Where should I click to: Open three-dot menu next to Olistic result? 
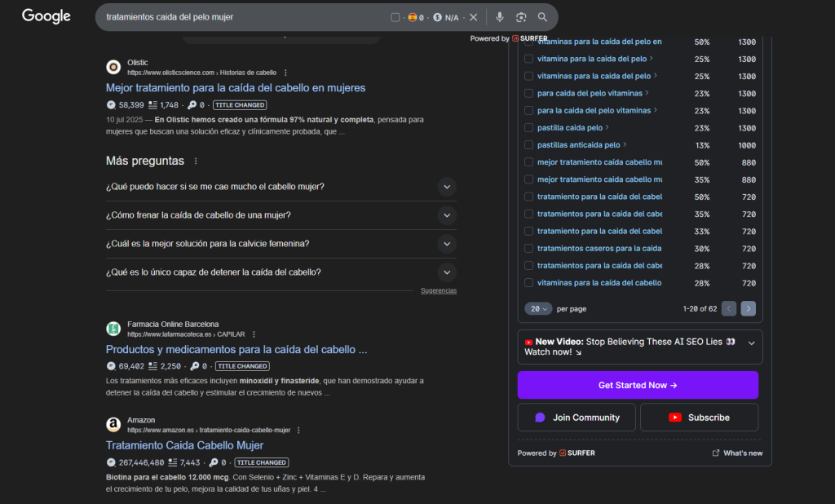[285, 73]
